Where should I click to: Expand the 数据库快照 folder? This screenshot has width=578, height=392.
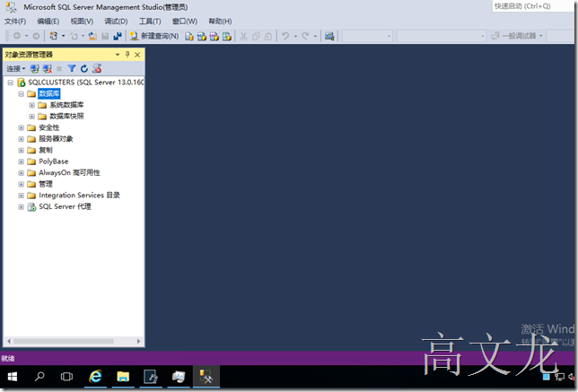pyautogui.click(x=31, y=117)
